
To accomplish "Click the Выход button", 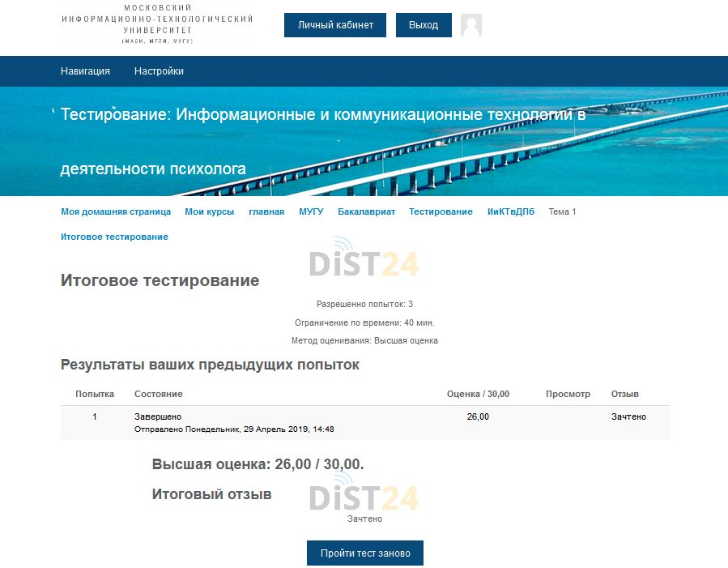I will click(423, 25).
